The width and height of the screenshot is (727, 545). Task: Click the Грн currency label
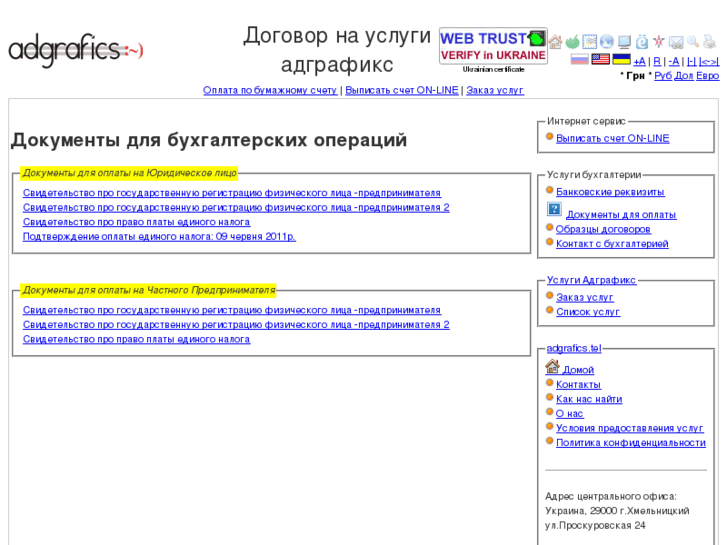click(x=635, y=76)
